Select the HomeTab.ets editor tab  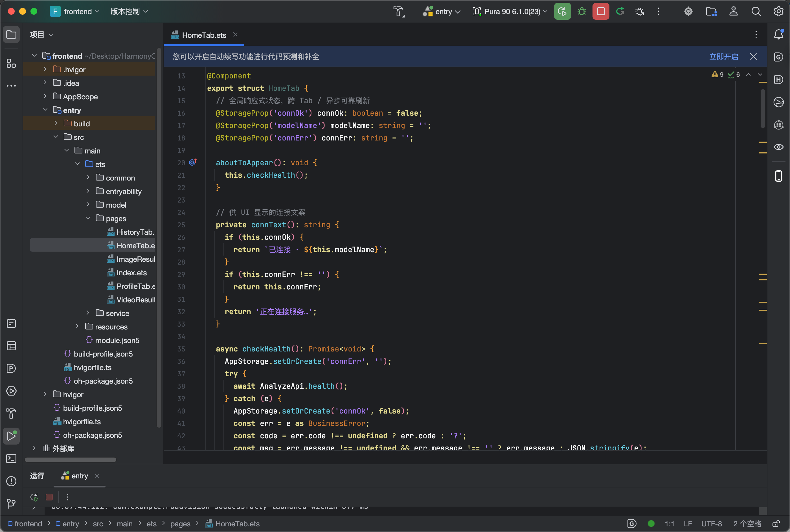(204, 35)
